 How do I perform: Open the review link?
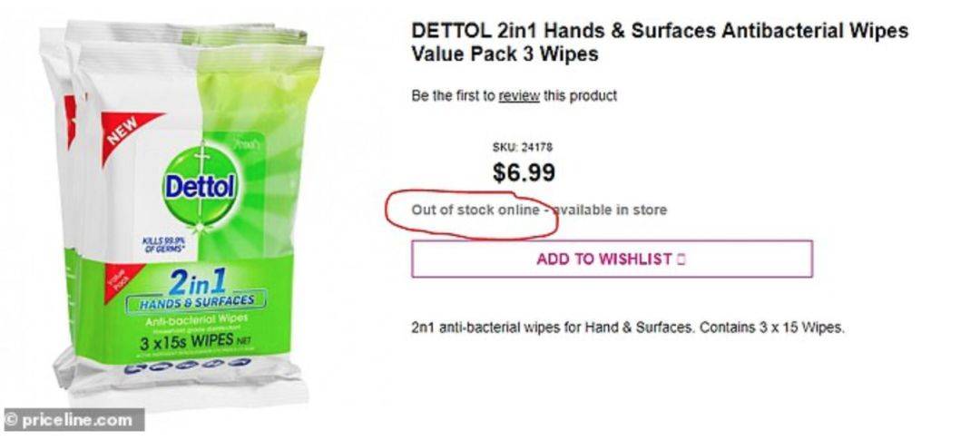click(x=519, y=96)
